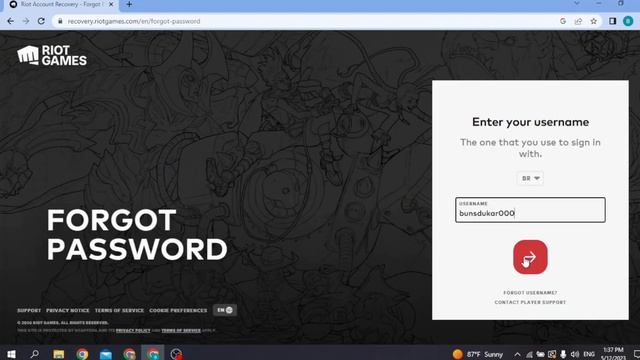Open the Mail app from the taskbar
This screenshot has height=360, width=640.
[x=106, y=354]
